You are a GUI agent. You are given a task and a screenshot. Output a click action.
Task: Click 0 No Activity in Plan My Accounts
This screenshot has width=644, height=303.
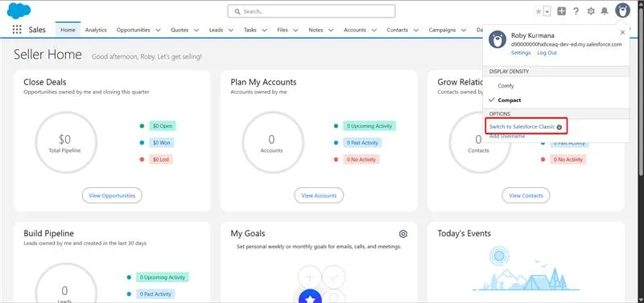tap(361, 159)
